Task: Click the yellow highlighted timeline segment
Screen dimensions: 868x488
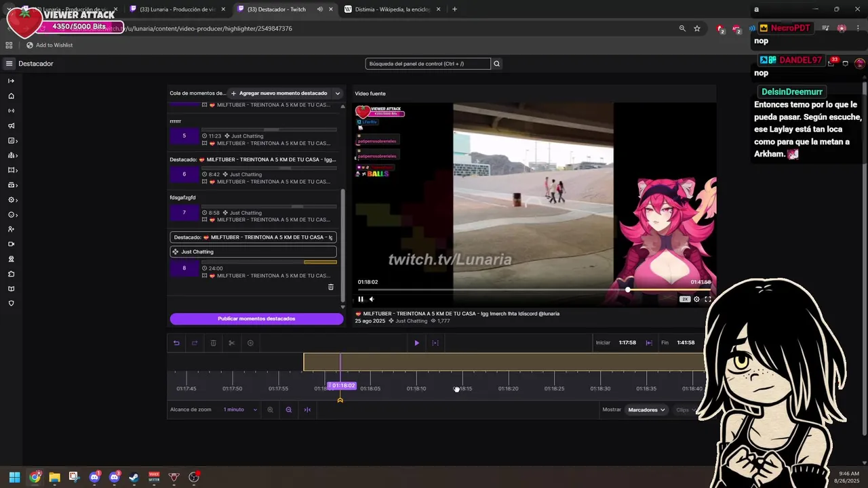Action: click(505, 362)
